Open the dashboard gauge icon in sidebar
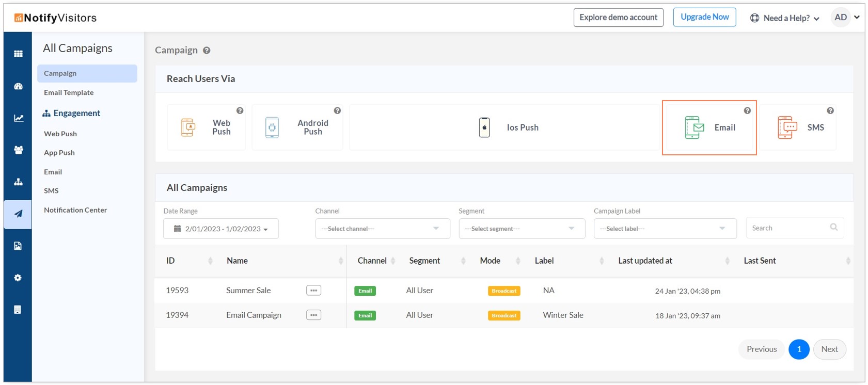Viewport: 868px width, 385px height. coord(18,86)
